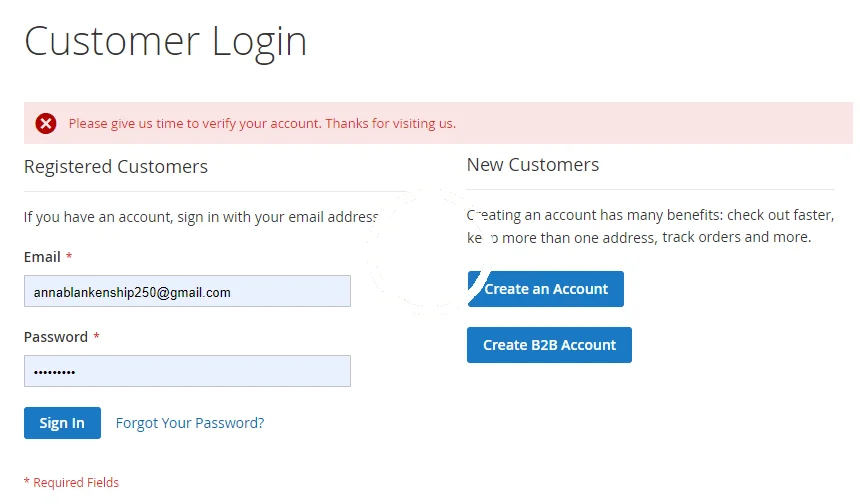860x504 pixels.
Task: Click the red error X icon
Action: [x=46, y=124]
